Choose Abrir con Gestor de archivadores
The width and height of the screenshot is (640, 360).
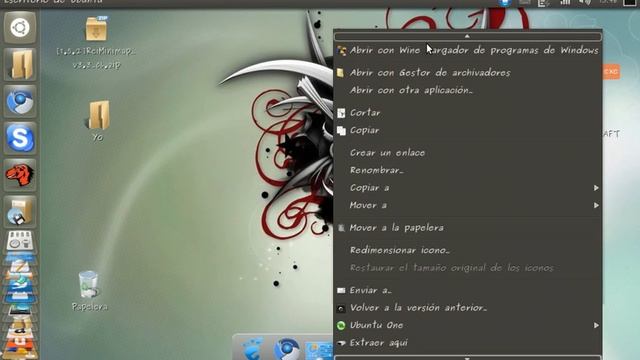(468, 73)
